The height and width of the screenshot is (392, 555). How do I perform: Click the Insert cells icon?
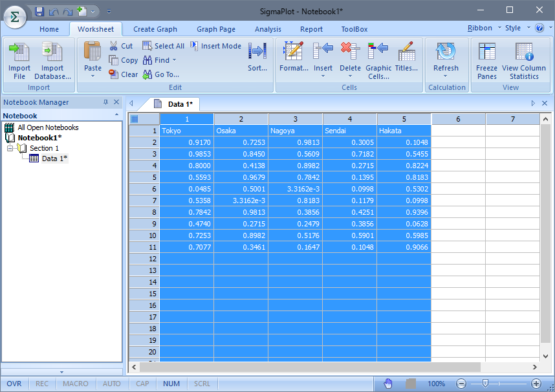[x=323, y=52]
